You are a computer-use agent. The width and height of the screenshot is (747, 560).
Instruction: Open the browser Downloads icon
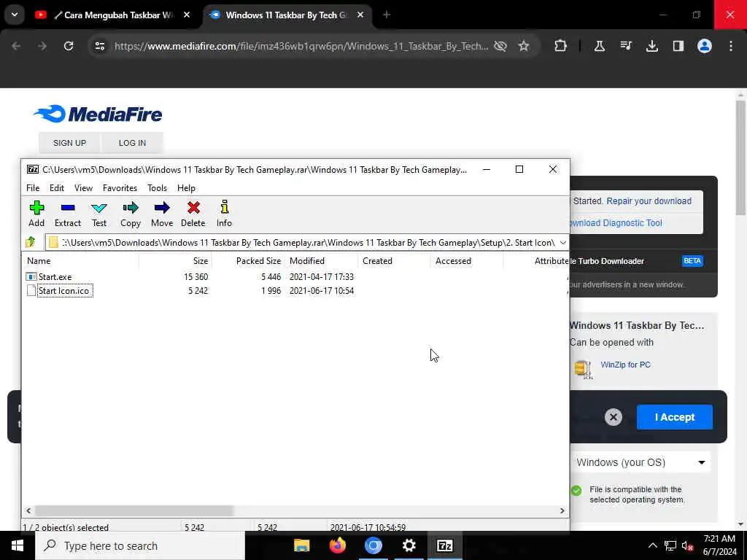pyautogui.click(x=651, y=46)
